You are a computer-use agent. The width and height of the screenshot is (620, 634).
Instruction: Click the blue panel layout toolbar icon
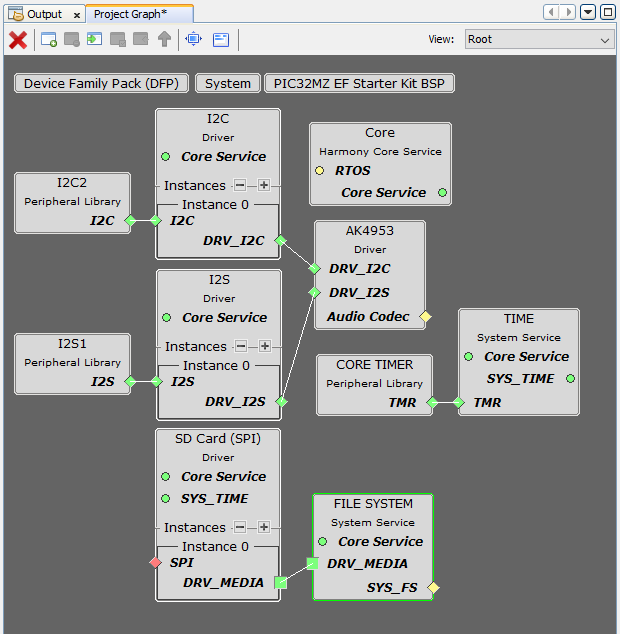[221, 40]
